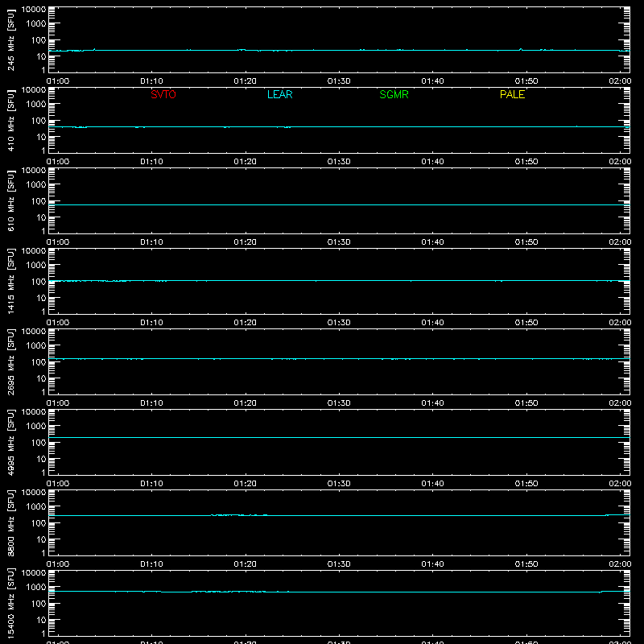Choose the yellow PALE station label
Screen dimensions: 644x644
point(512,94)
